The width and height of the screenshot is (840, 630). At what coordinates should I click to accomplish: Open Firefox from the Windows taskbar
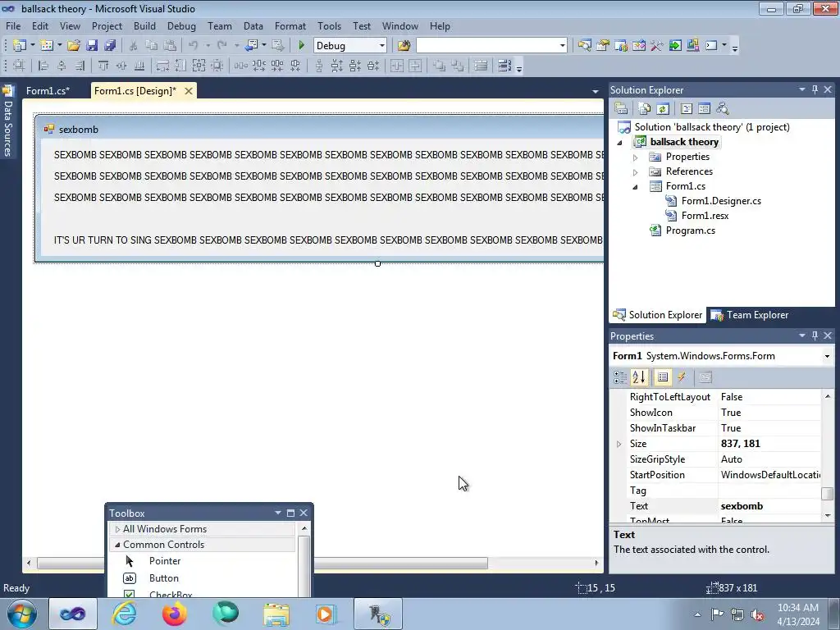[x=175, y=614]
